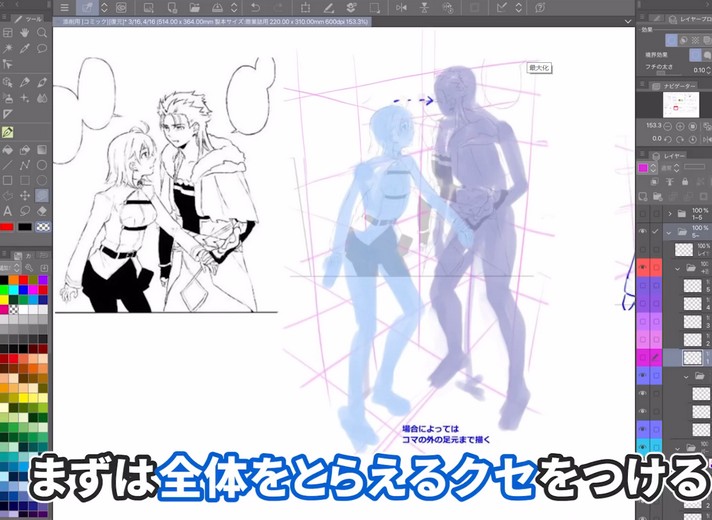Screen dimensions: 712x520
Task: Collapse the 100% 5~ layer folder
Action: pos(669,232)
